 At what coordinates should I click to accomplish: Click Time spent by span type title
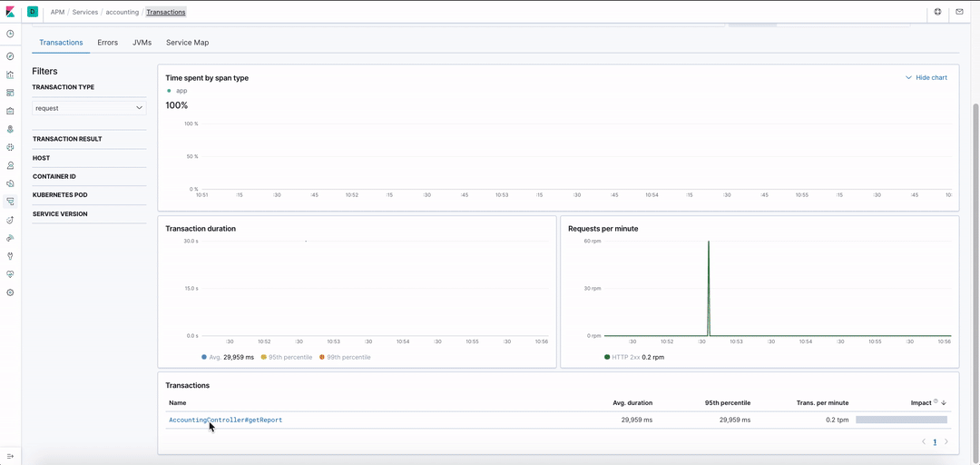[x=207, y=78]
